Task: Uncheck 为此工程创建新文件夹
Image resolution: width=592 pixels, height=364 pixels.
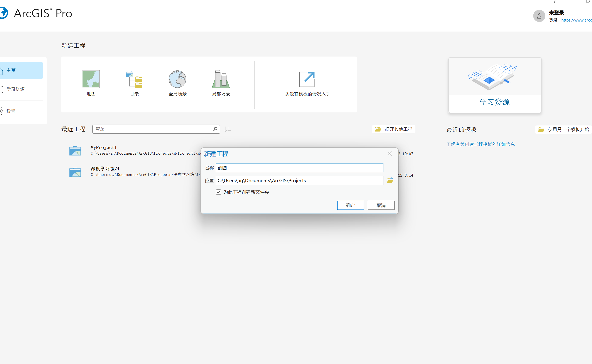Action: [x=218, y=192]
